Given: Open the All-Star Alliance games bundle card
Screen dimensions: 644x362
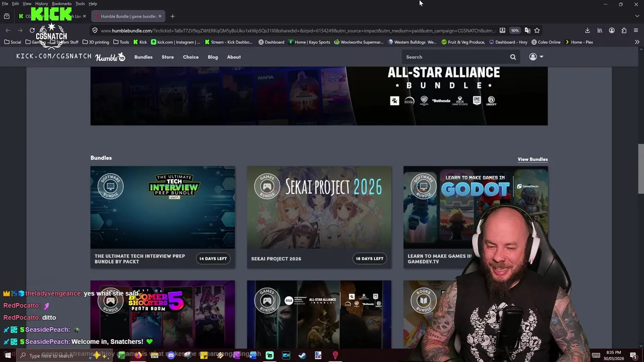Looking at the screenshot, I should click(x=319, y=314).
